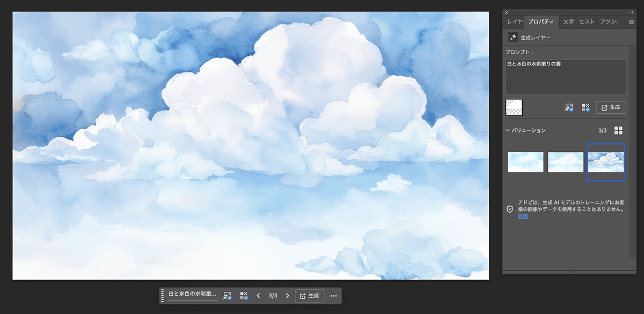Open the 文字 tab

[x=568, y=22]
